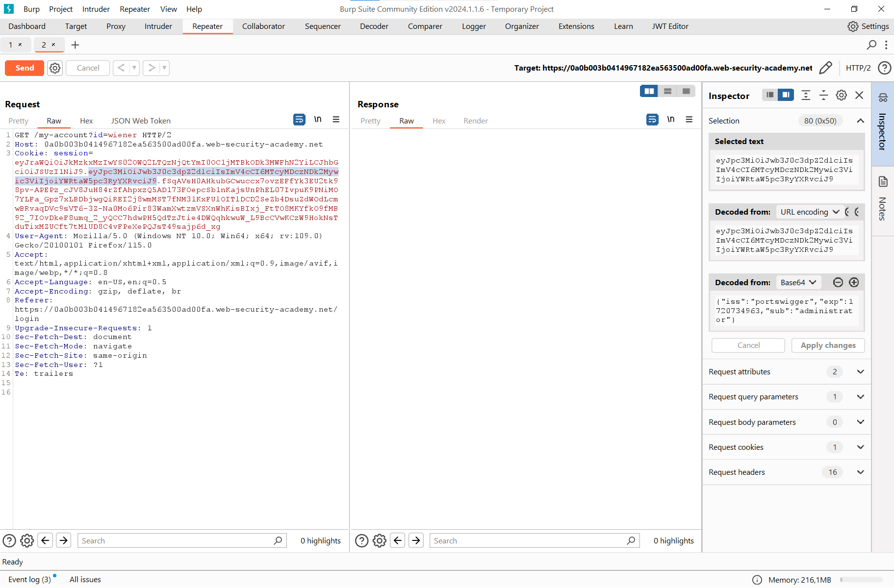Screen dimensions: 894x588
Task: Send the request
Action: (x=25, y=68)
